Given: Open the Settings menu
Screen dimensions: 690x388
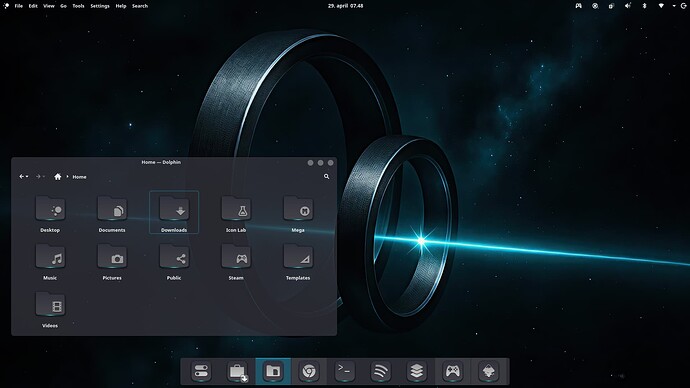Looking at the screenshot, I should click(x=100, y=6).
